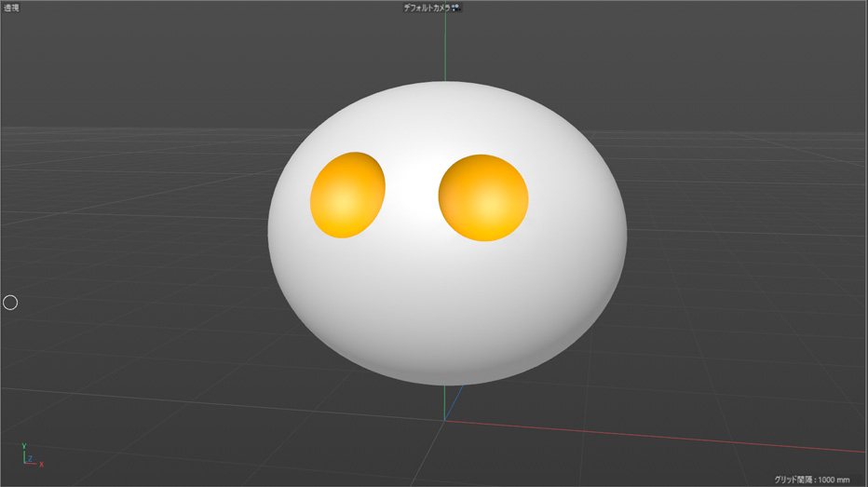Image resolution: width=868 pixels, height=487 pixels.
Task: Click the bright highlight on the right eye
Action: (492, 205)
